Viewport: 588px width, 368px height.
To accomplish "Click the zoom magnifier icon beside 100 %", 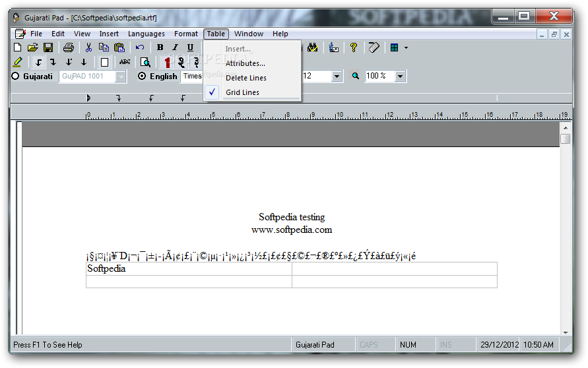I will tap(355, 76).
